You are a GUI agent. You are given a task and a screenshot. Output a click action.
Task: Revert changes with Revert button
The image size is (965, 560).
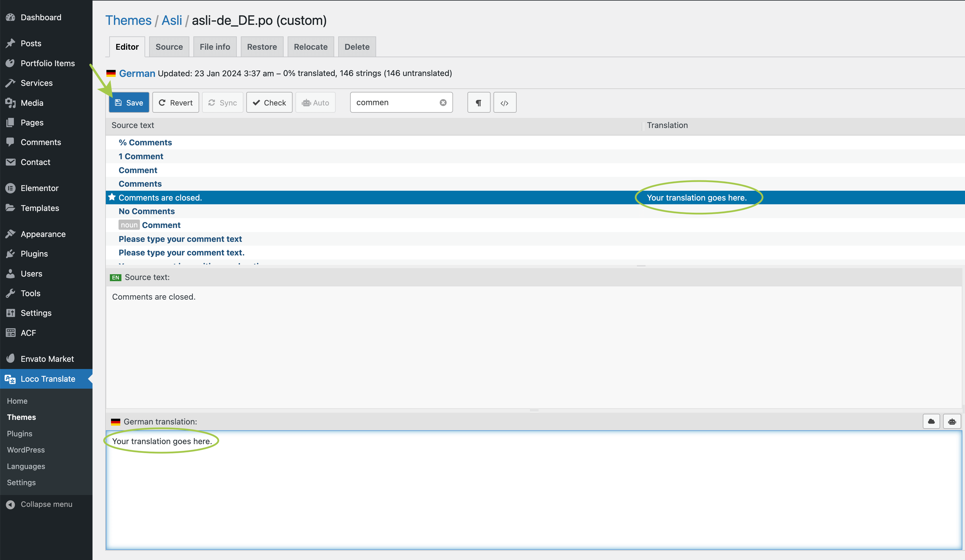[x=175, y=103]
